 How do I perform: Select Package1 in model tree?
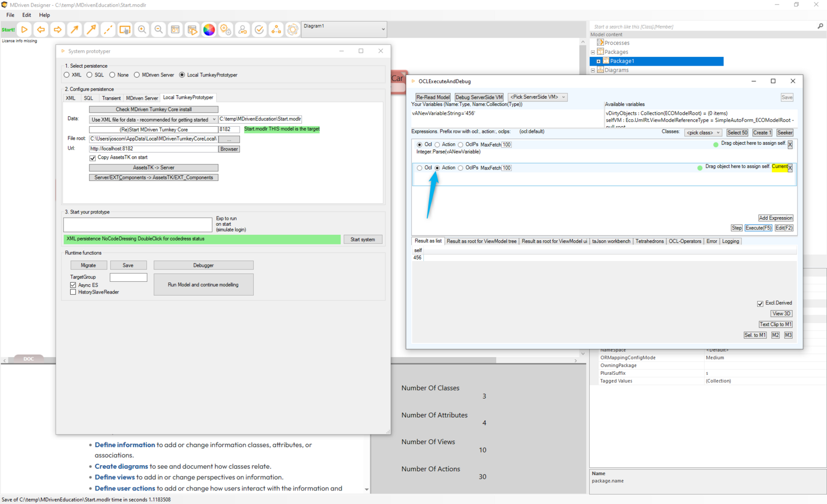point(622,61)
